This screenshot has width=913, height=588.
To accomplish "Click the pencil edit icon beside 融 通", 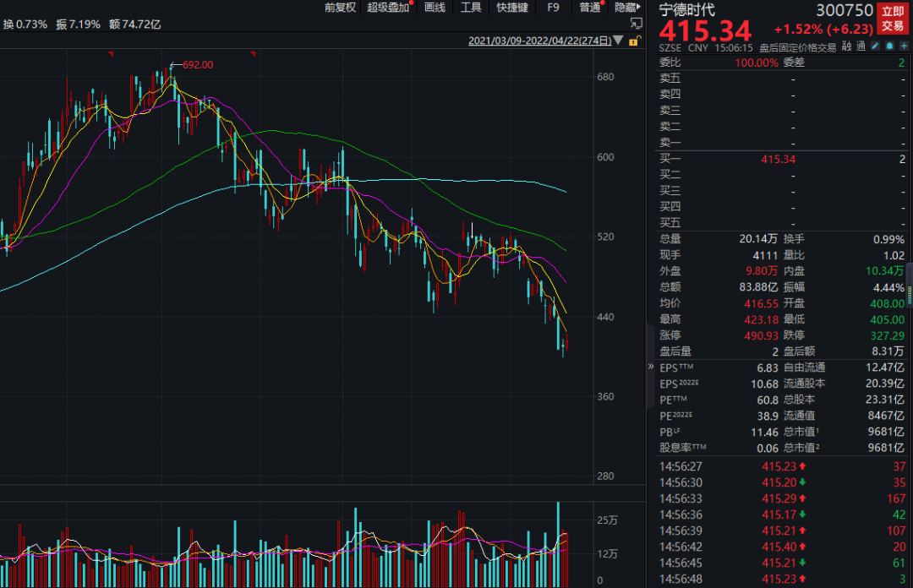I will click(x=876, y=47).
